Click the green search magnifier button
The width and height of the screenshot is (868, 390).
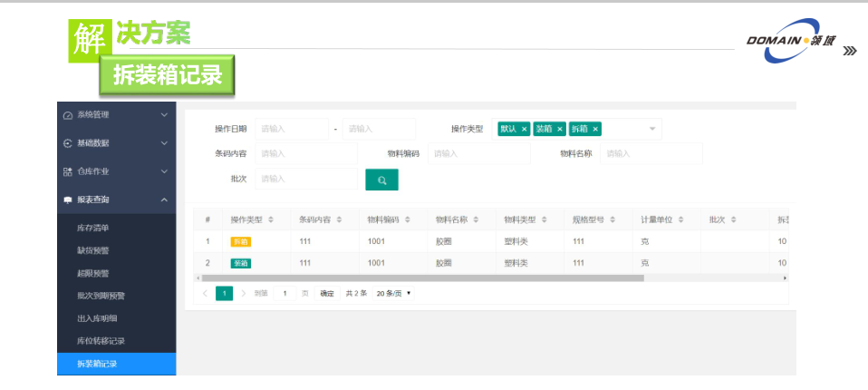[x=381, y=180]
